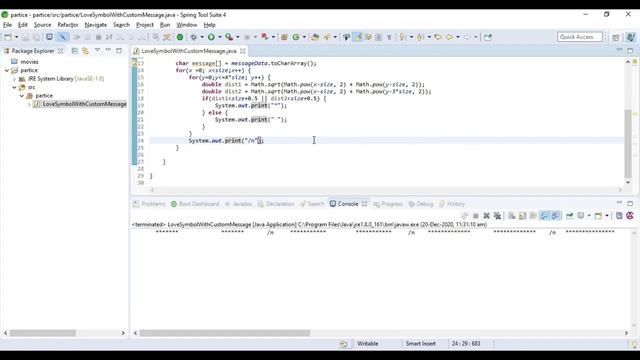Open the Run icon dropdown arrow
The width and height of the screenshot is (640, 360).
click(220, 37)
